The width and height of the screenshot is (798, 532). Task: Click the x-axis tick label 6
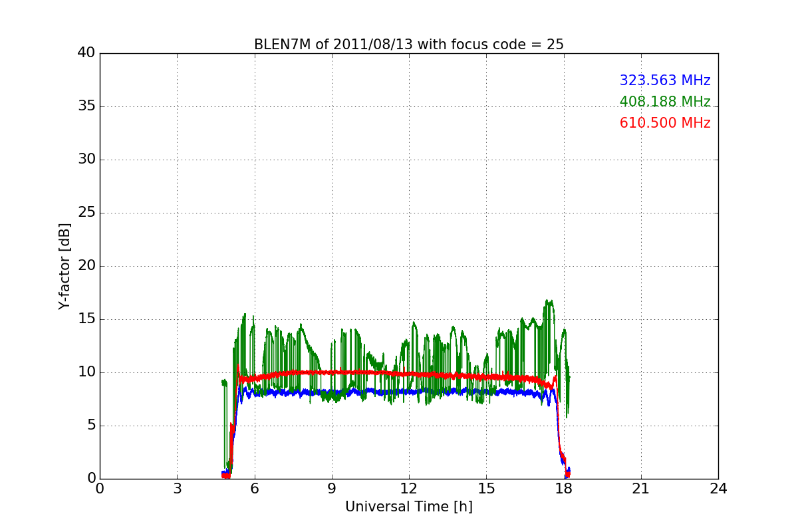coord(254,489)
